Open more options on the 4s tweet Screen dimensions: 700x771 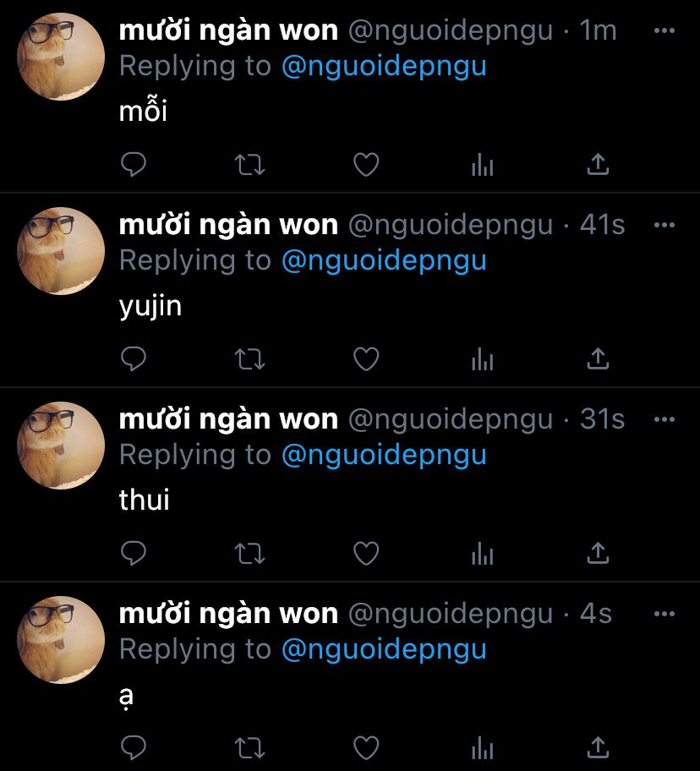(x=664, y=614)
